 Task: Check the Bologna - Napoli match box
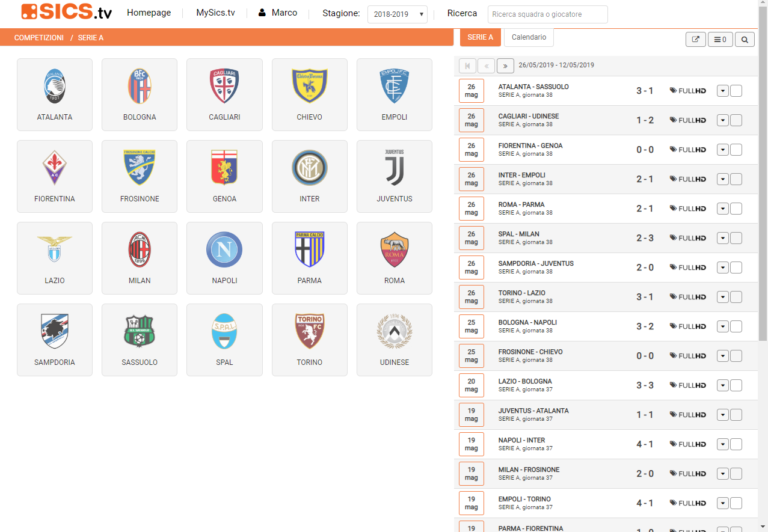(x=736, y=326)
